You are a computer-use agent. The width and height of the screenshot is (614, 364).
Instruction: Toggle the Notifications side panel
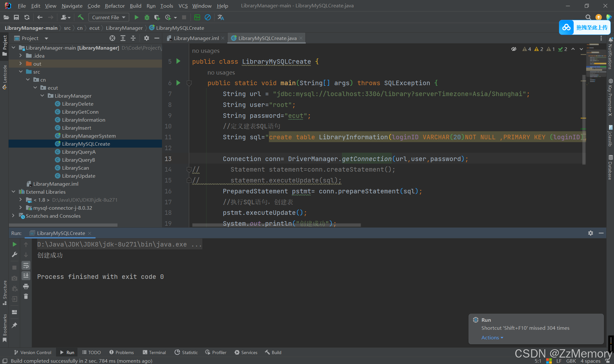coord(610,53)
